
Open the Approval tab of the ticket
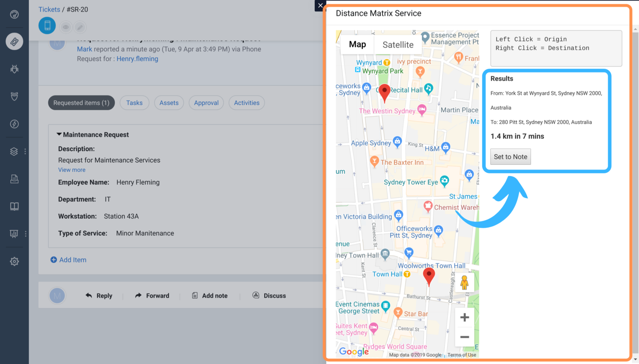(206, 103)
